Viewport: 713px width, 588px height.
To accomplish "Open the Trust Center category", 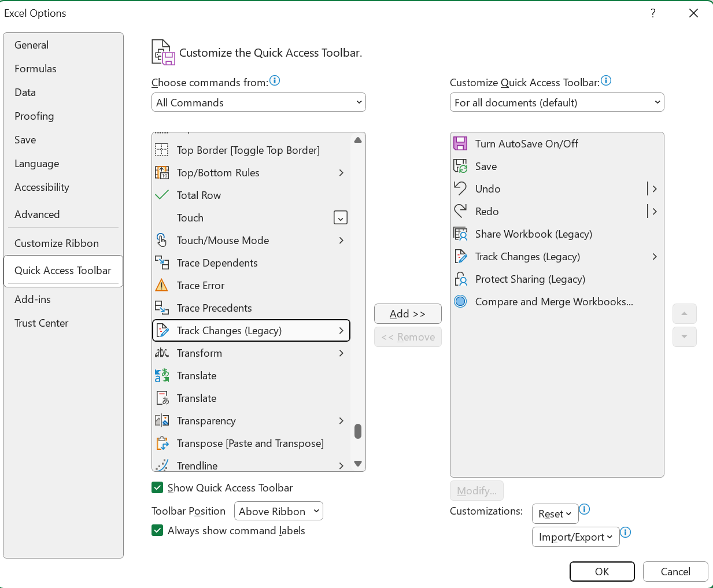I will pyautogui.click(x=42, y=323).
